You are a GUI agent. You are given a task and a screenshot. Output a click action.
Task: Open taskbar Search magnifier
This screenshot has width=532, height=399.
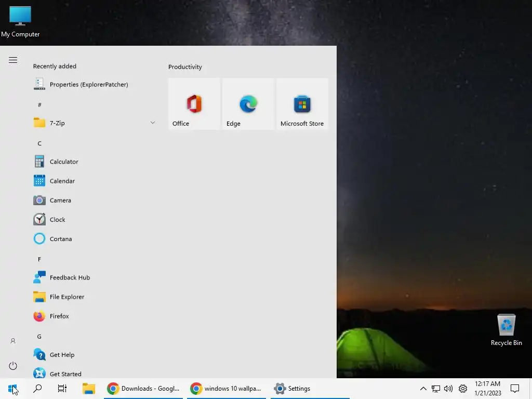tap(37, 389)
